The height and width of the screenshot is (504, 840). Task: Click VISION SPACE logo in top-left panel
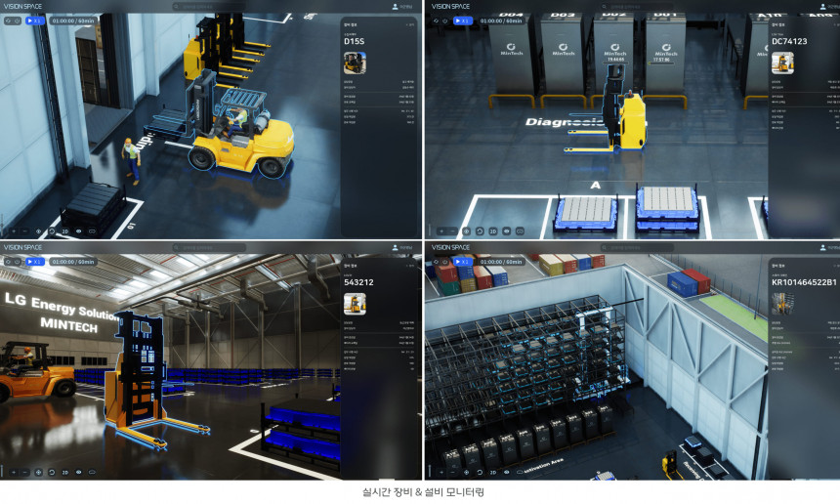pyautogui.click(x=23, y=6)
